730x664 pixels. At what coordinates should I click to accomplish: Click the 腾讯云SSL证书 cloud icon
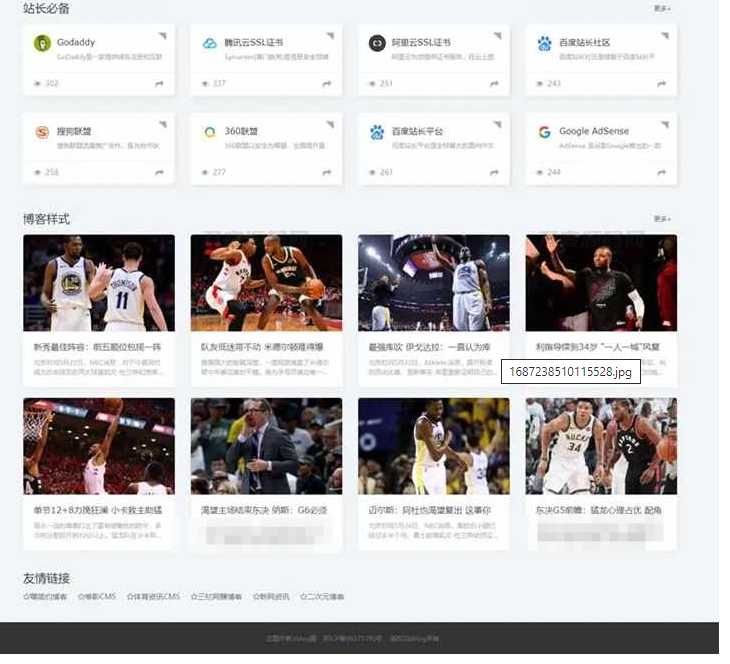click(x=210, y=43)
